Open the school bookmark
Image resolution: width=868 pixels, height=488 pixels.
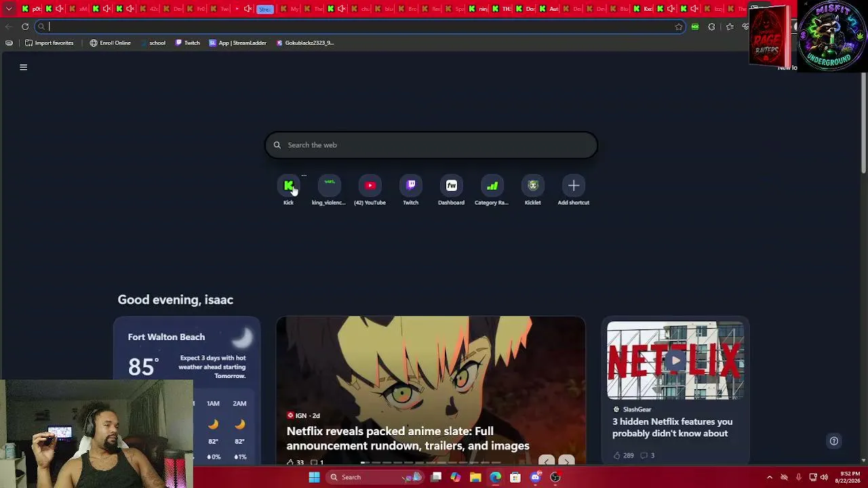pyautogui.click(x=153, y=43)
